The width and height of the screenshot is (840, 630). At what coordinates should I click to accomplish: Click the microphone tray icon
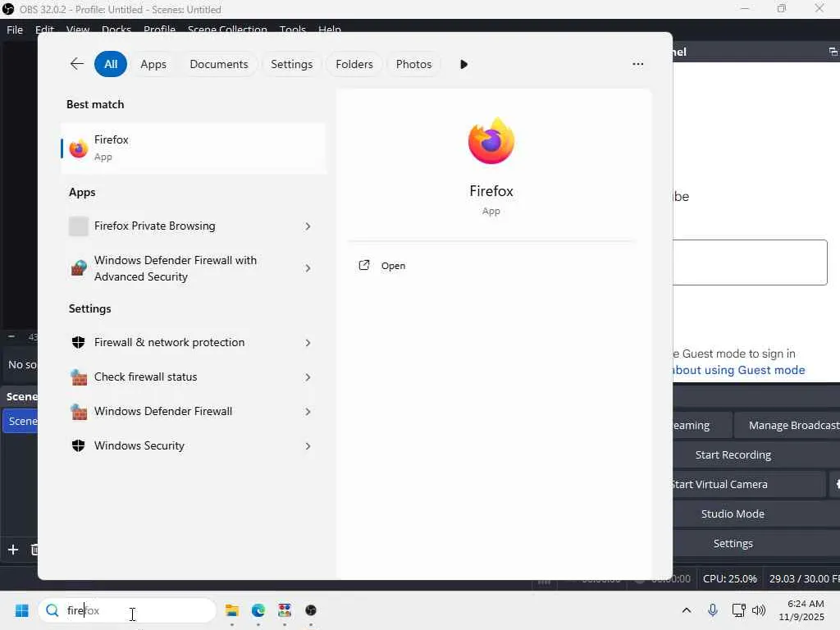(713, 610)
